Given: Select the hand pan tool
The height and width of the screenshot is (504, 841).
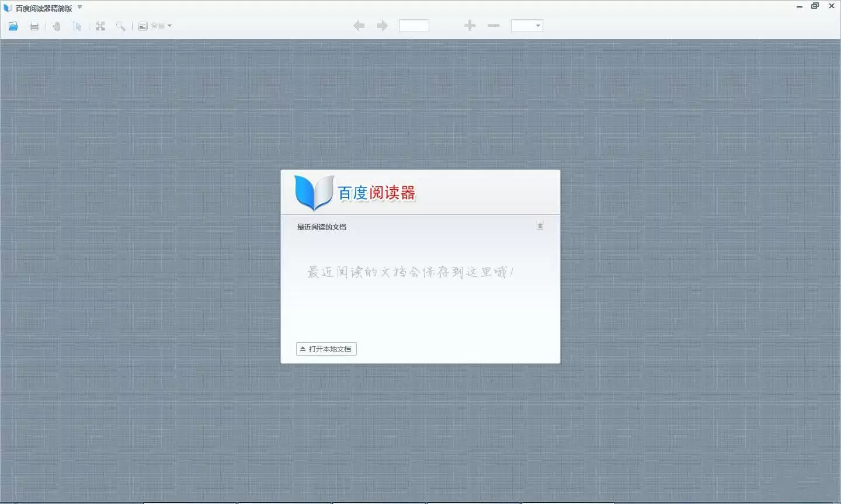Looking at the screenshot, I should click(x=57, y=26).
